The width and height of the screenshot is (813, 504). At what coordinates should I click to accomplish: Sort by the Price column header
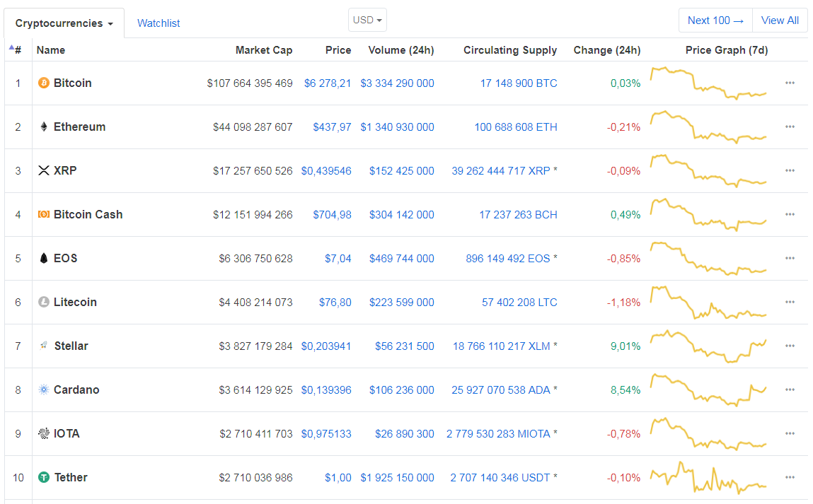point(338,50)
